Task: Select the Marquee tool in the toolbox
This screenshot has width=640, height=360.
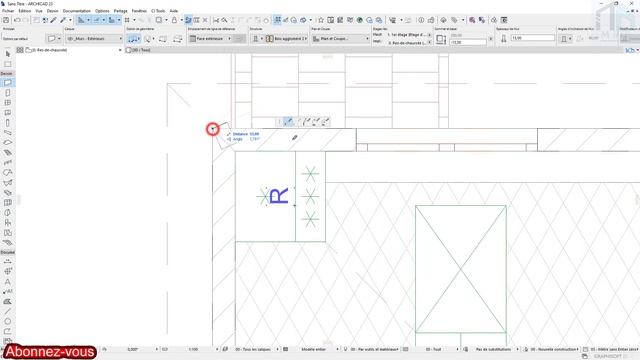Action: (8, 64)
